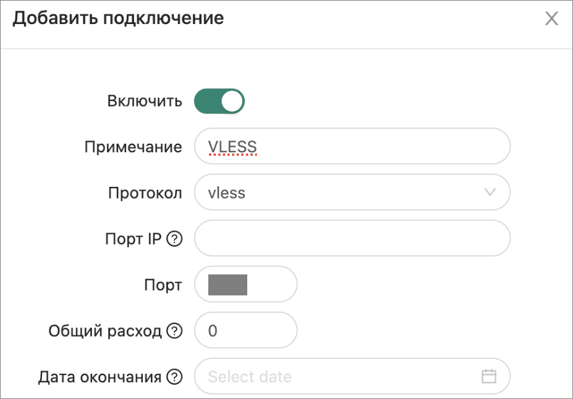Click the Общий расход label text
Image resolution: width=573 pixels, height=399 pixels.
105,331
